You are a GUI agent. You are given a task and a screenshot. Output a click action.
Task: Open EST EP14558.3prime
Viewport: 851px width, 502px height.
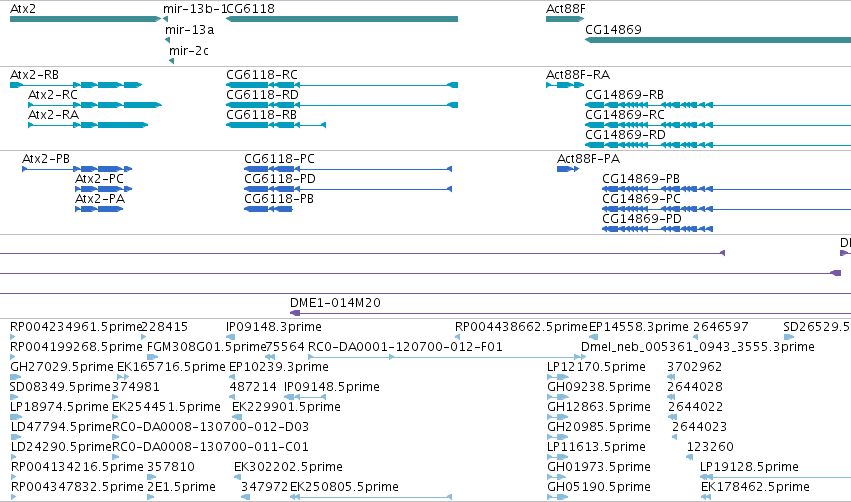[x=639, y=327]
